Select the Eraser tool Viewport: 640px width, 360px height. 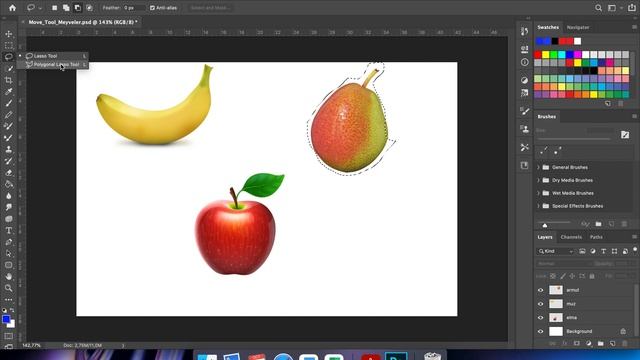pos(9,173)
